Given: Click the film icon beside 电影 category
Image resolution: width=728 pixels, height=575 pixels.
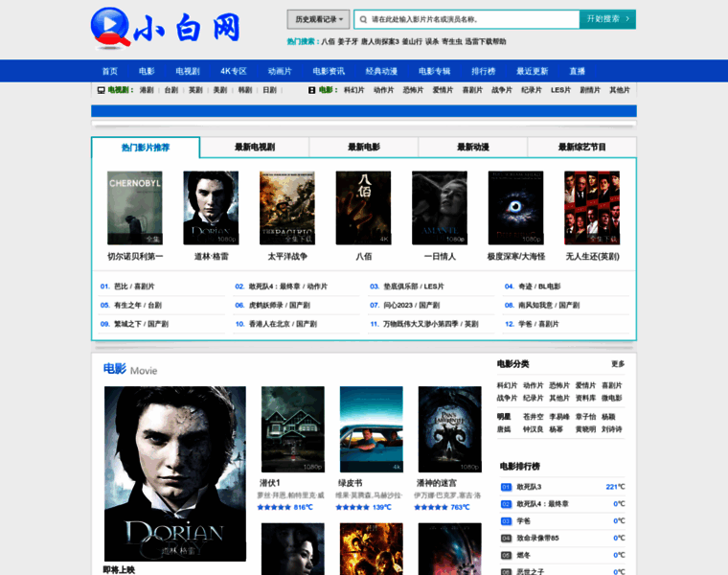Looking at the screenshot, I should click(312, 90).
